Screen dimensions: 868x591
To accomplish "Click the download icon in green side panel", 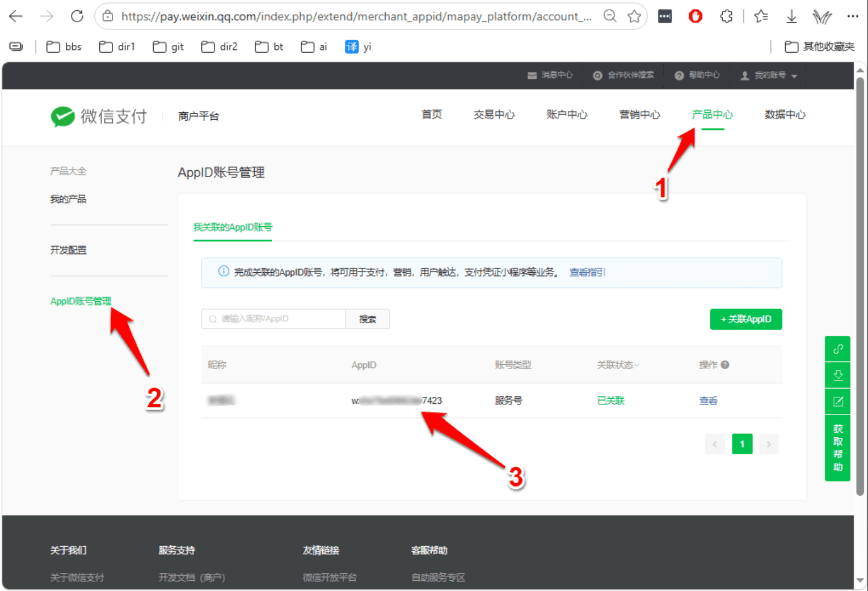I will pos(838,375).
